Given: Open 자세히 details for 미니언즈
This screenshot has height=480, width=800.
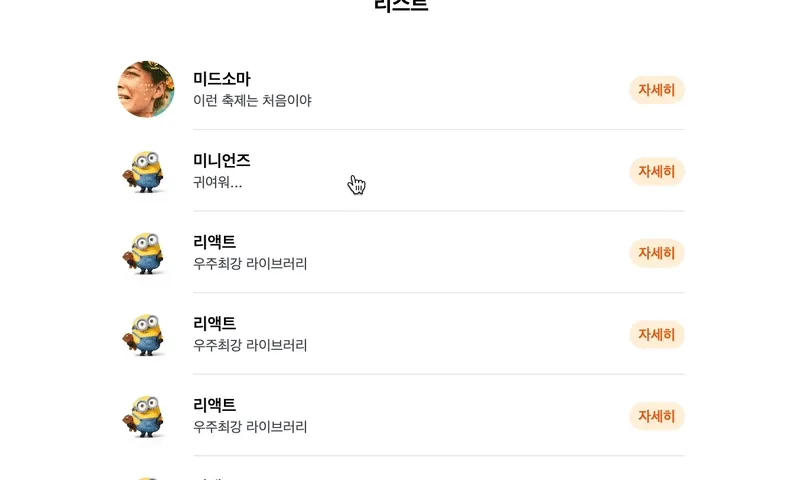Looking at the screenshot, I should coord(657,171).
